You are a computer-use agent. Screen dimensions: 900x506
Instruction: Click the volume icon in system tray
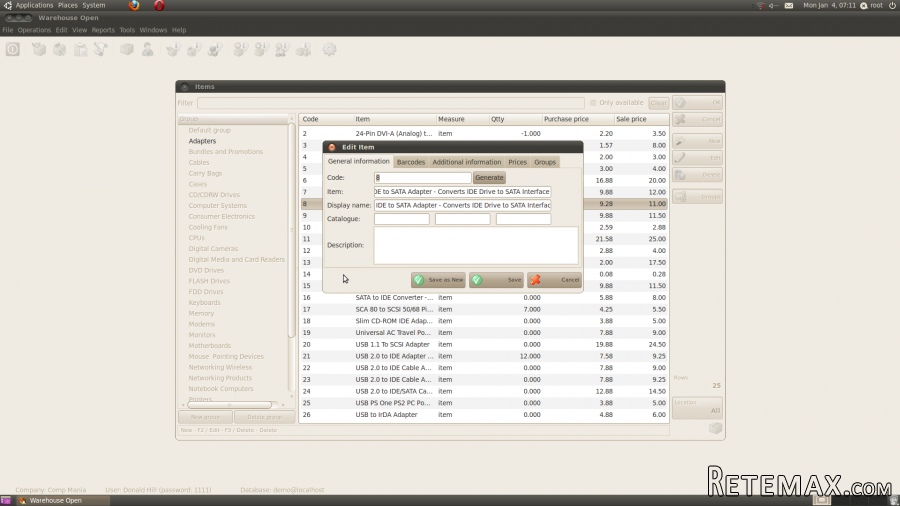774,5
